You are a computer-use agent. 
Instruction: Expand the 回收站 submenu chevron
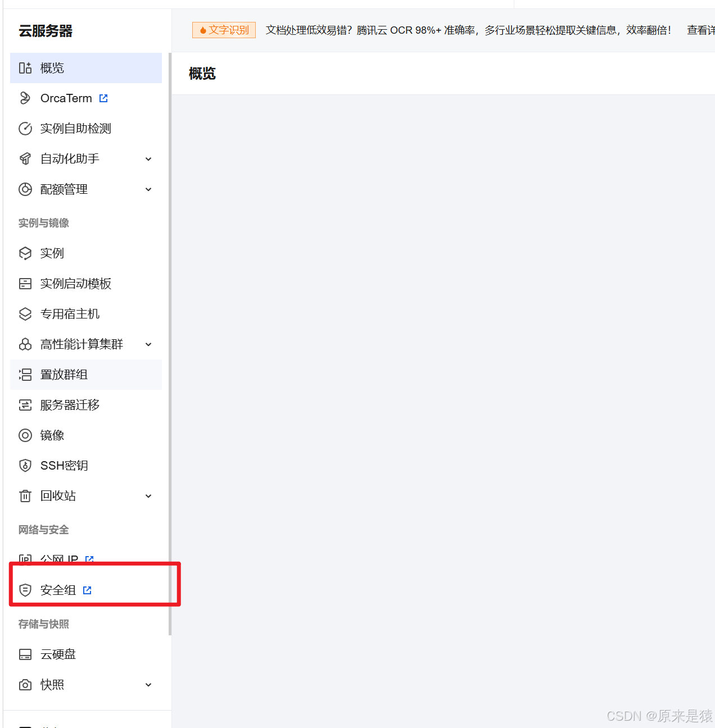[x=148, y=496]
